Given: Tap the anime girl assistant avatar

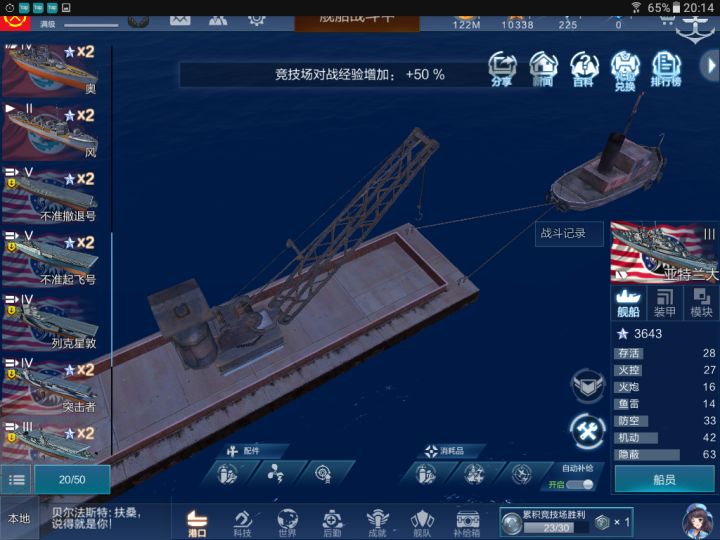Looking at the screenshot, I should [698, 521].
